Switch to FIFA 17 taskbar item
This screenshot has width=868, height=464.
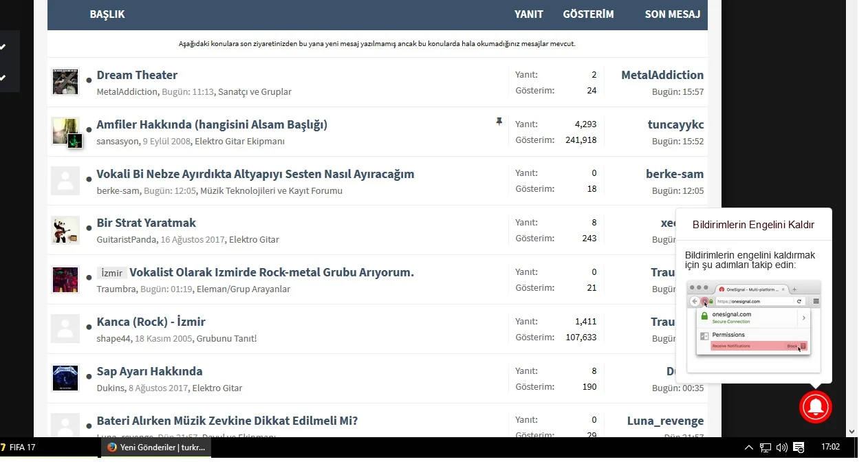pos(21,448)
